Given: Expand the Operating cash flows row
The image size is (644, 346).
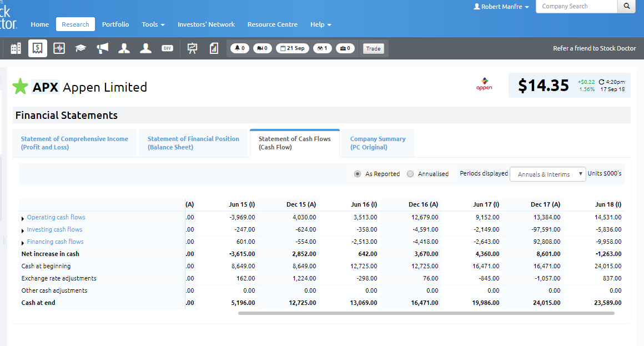Looking at the screenshot, I should pyautogui.click(x=23, y=219).
